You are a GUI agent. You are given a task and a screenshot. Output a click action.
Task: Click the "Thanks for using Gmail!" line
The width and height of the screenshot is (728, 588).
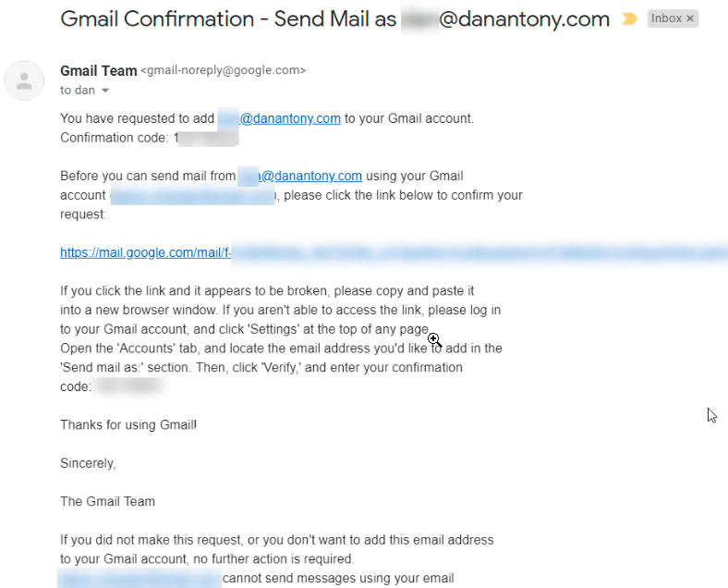click(x=128, y=425)
